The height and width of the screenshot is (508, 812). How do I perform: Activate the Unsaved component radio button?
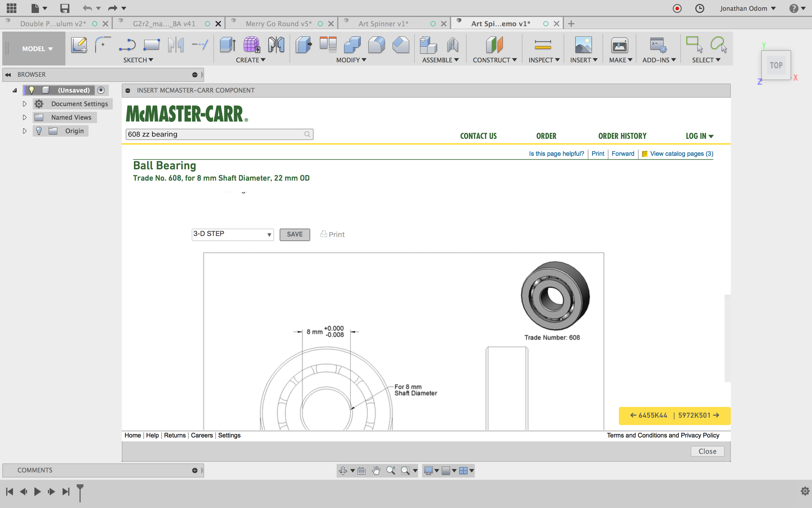pos(101,90)
